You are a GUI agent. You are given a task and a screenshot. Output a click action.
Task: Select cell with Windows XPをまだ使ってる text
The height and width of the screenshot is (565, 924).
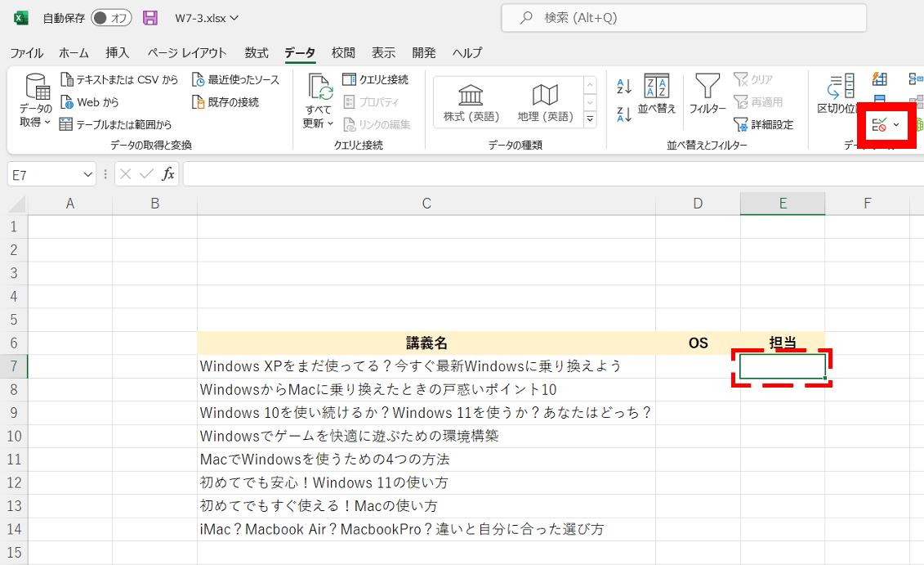pos(426,366)
